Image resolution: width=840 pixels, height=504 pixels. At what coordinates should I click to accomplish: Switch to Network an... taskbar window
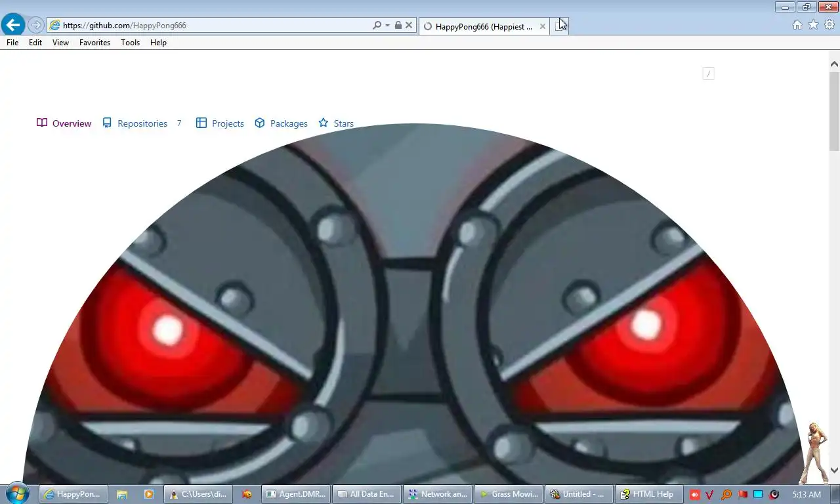pos(437,494)
